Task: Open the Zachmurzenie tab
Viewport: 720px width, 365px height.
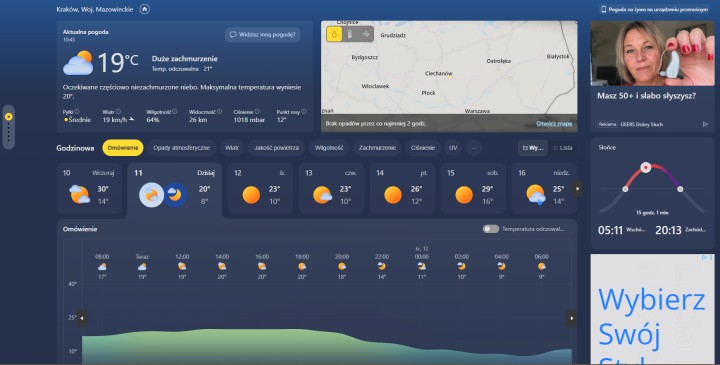Action: [x=377, y=148]
